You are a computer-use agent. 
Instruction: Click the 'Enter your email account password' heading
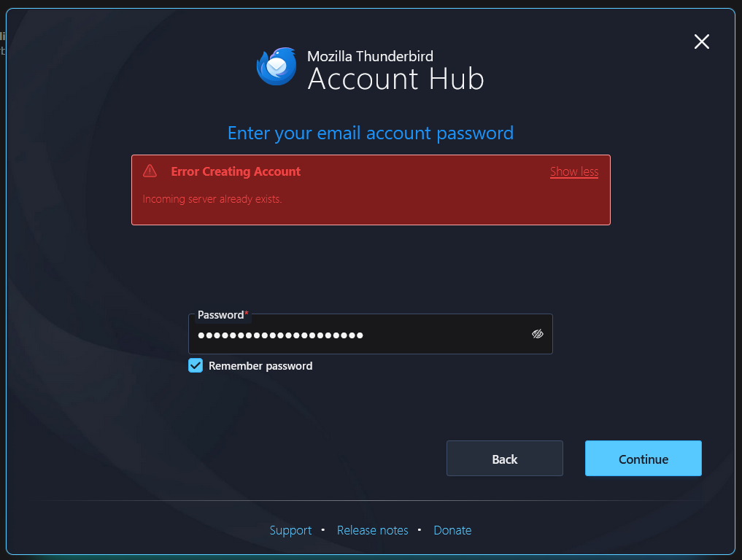point(371,133)
